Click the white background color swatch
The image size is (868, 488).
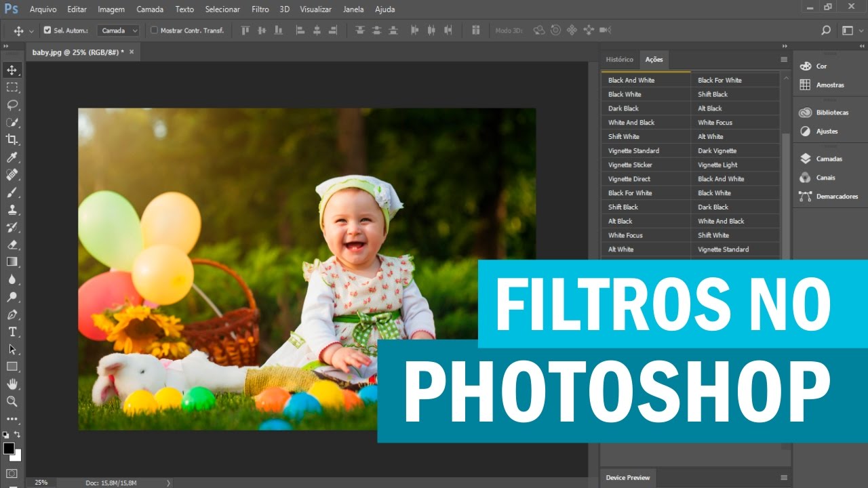click(x=18, y=457)
